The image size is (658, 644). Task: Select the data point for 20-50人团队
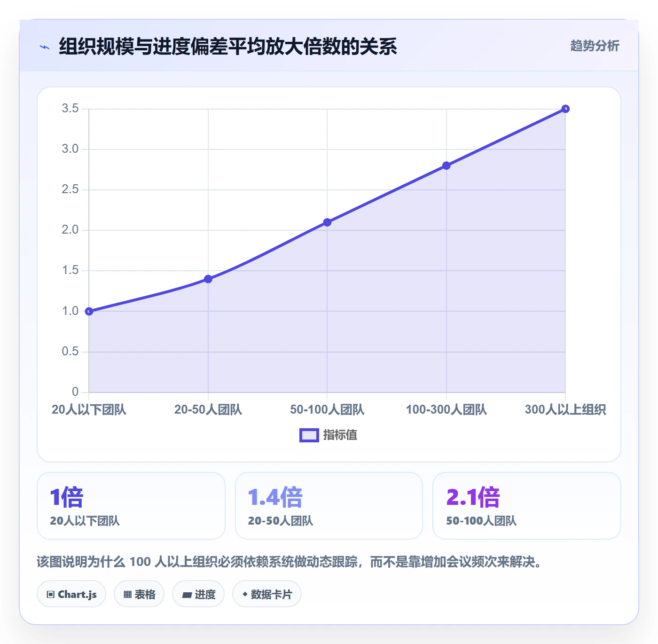click(208, 279)
